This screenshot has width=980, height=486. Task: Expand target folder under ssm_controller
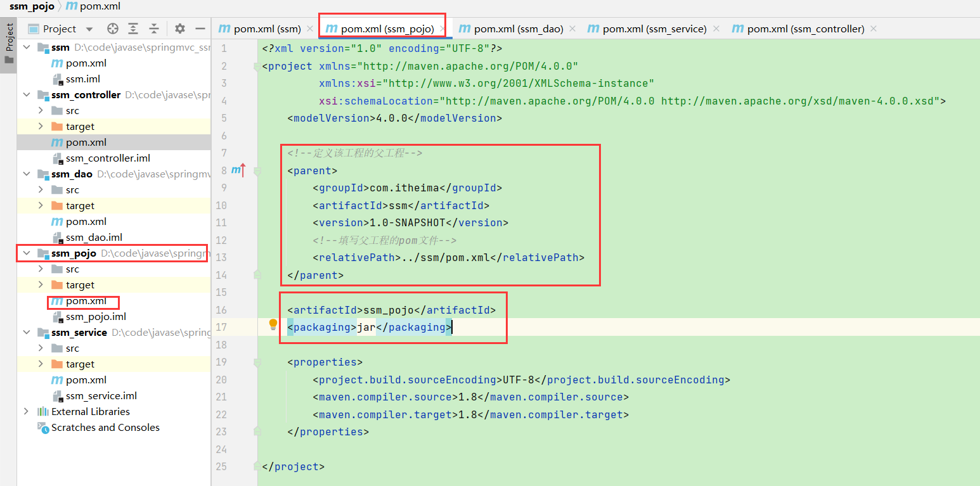41,127
